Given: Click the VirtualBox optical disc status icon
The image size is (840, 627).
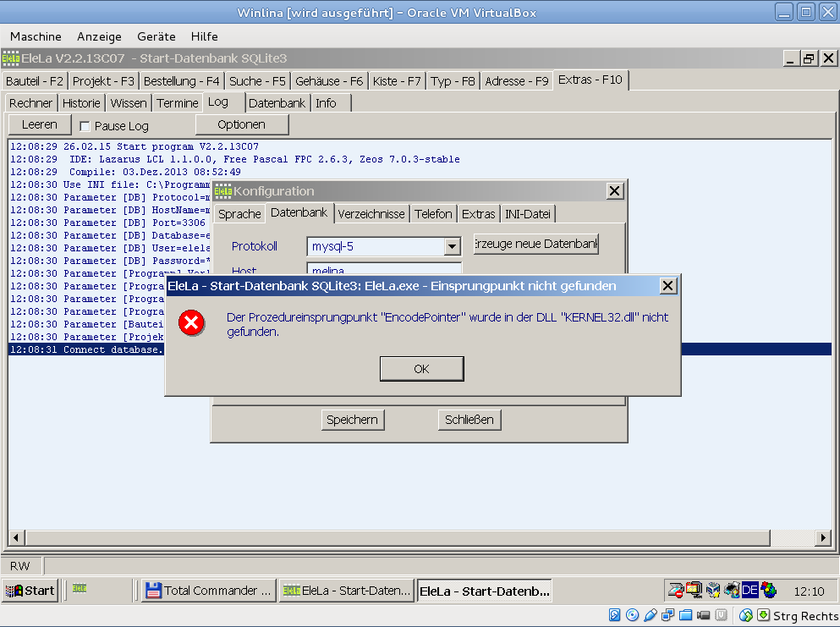Looking at the screenshot, I should [x=632, y=614].
